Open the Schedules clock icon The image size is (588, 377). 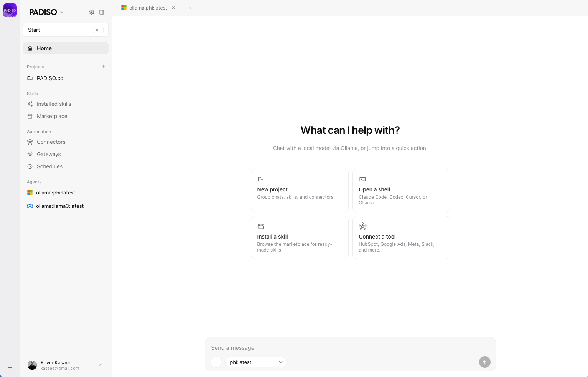30,166
